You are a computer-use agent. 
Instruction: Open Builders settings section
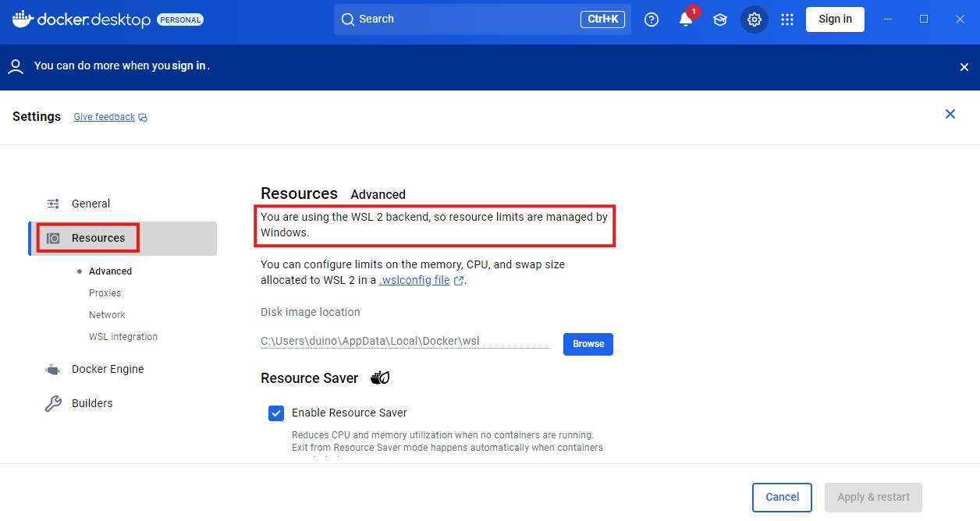click(x=123, y=403)
